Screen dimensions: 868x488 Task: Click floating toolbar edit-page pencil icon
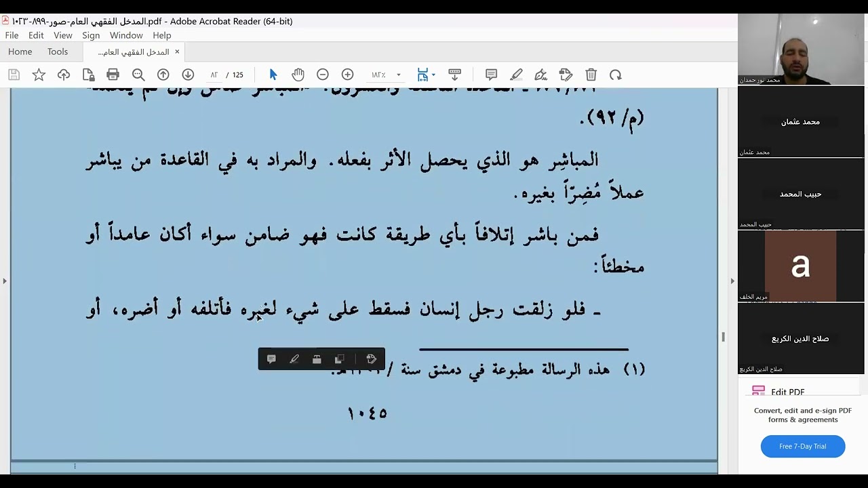click(372, 359)
